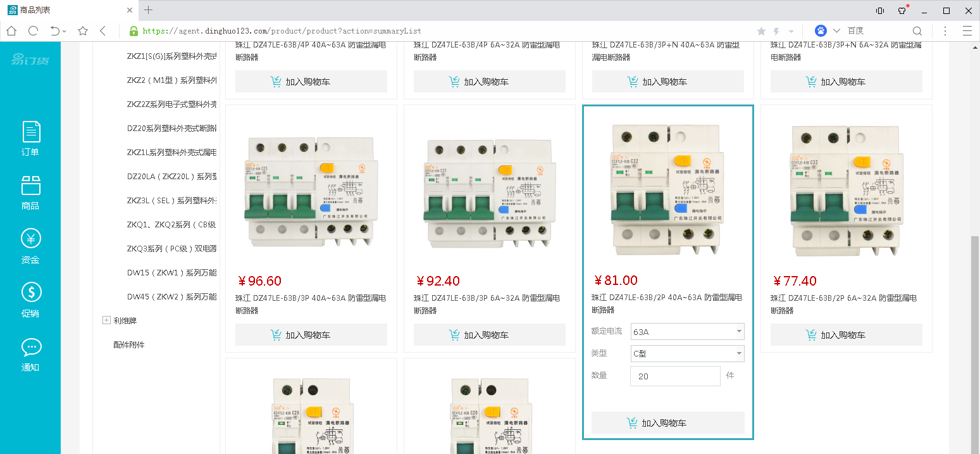Expand the 利维牌 tree node

(106, 320)
